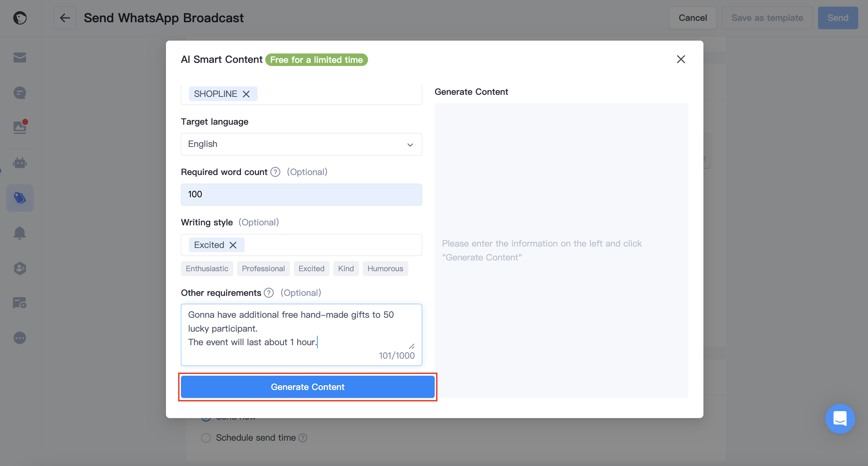This screenshot has height=466, width=868.
Task: Select the tag marketing sidebar icon
Action: click(x=20, y=198)
